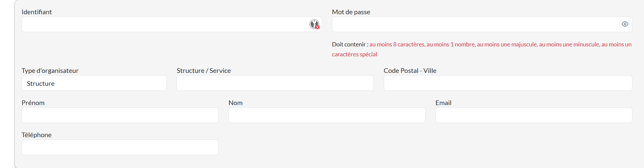Image resolution: width=644 pixels, height=168 pixels.
Task: Click the Téléphone input box
Action: 120,147
